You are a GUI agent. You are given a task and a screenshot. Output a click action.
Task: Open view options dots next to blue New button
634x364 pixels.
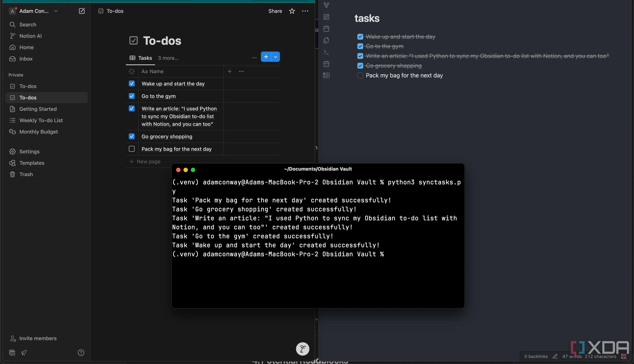click(254, 58)
